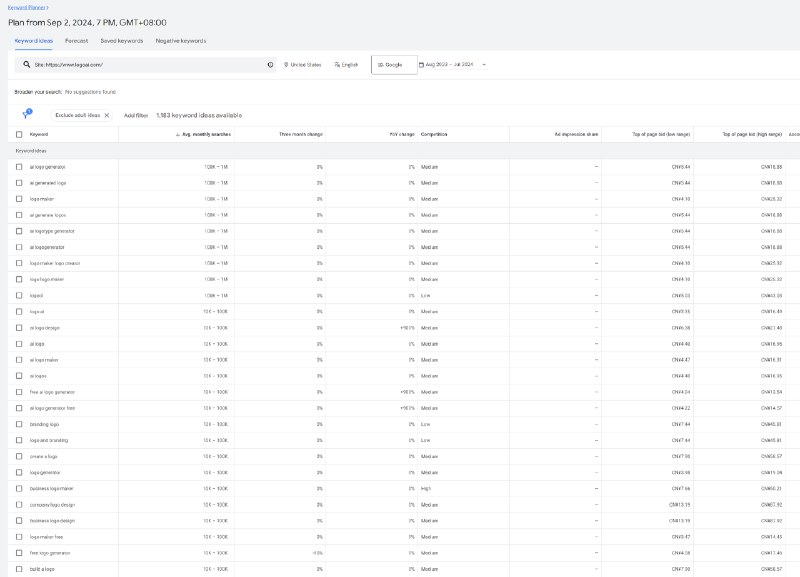The height and width of the screenshot is (577, 800).
Task: Click sort arrow on Avg. monthly searches
Action: point(178,134)
